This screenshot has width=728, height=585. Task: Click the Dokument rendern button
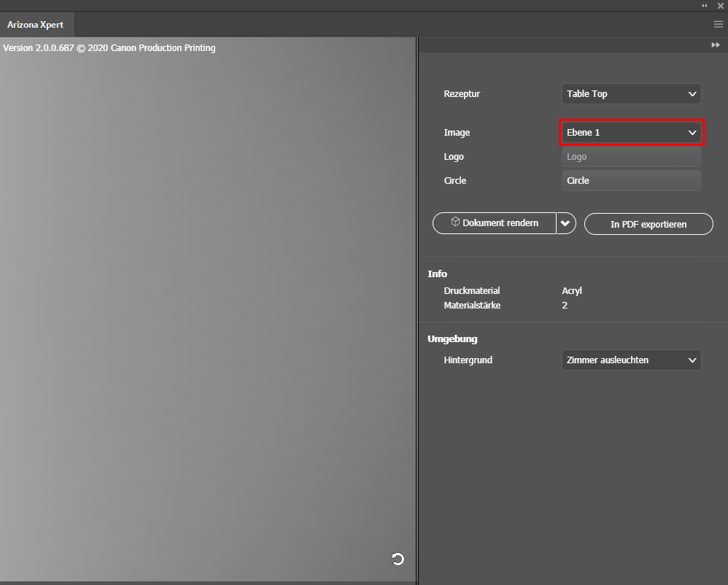click(495, 223)
